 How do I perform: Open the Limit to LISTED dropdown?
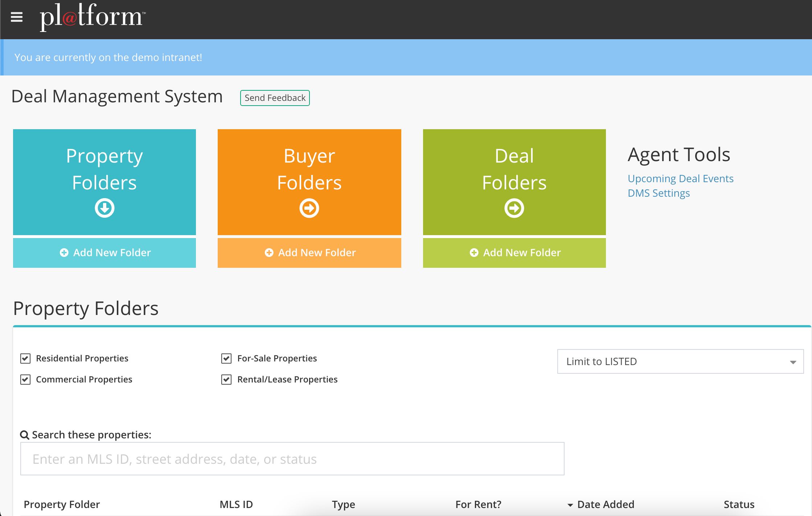[680, 361]
